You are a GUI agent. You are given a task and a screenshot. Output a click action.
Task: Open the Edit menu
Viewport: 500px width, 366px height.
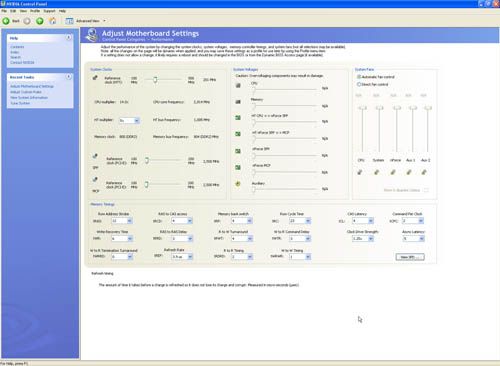coord(13,11)
